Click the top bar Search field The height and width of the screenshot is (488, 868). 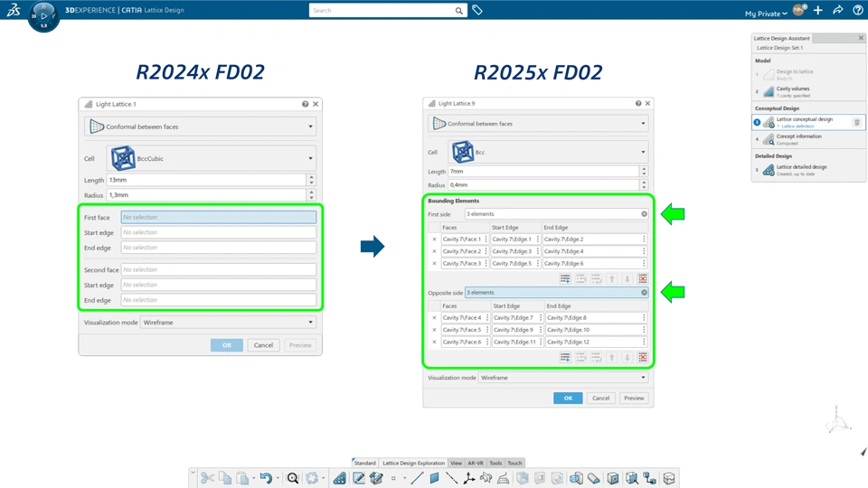(x=382, y=11)
